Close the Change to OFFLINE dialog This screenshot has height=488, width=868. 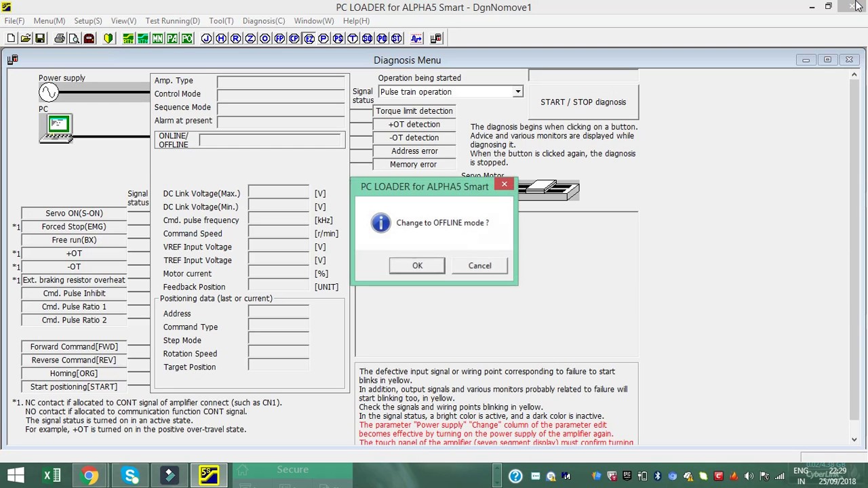[504, 184]
